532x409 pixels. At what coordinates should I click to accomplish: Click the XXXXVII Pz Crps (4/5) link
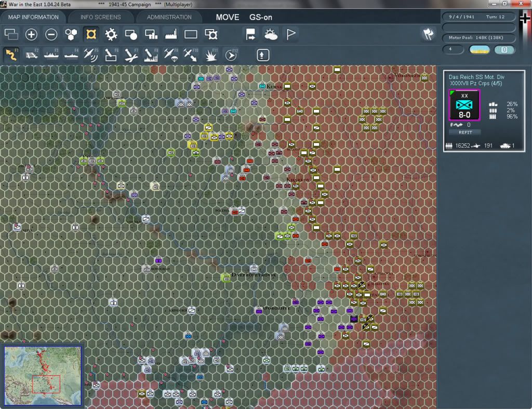tap(476, 84)
